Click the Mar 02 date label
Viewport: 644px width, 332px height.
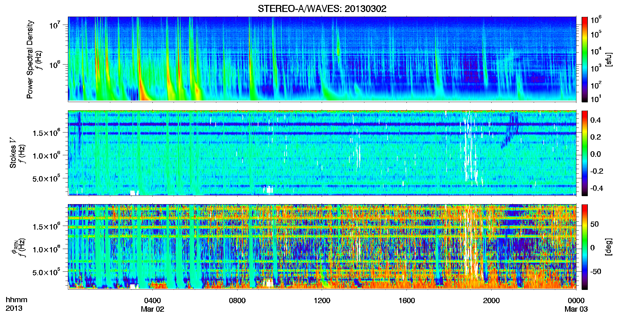152,309
